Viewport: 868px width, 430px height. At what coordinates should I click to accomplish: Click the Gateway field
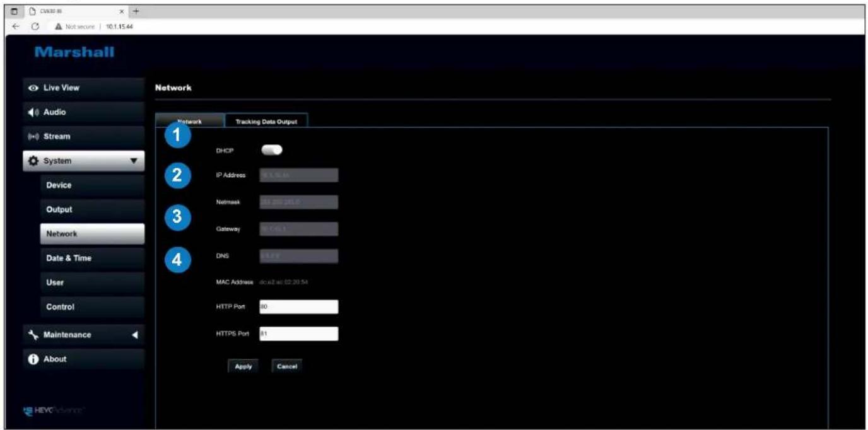click(x=298, y=228)
